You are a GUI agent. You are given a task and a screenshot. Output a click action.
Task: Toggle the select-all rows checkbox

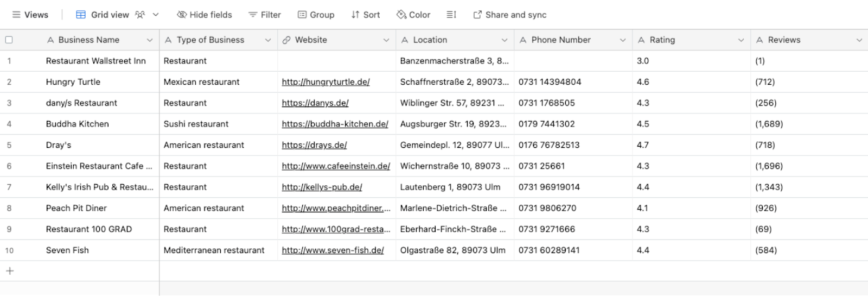tap(9, 40)
